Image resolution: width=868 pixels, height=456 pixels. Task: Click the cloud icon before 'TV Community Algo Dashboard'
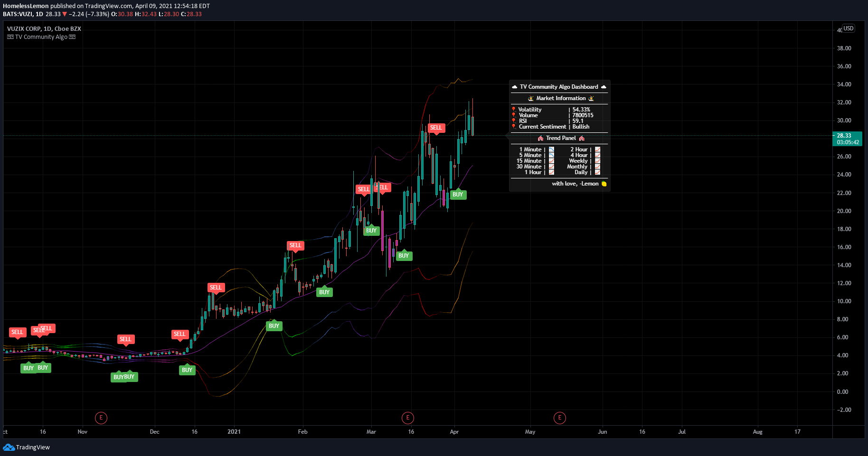click(514, 87)
